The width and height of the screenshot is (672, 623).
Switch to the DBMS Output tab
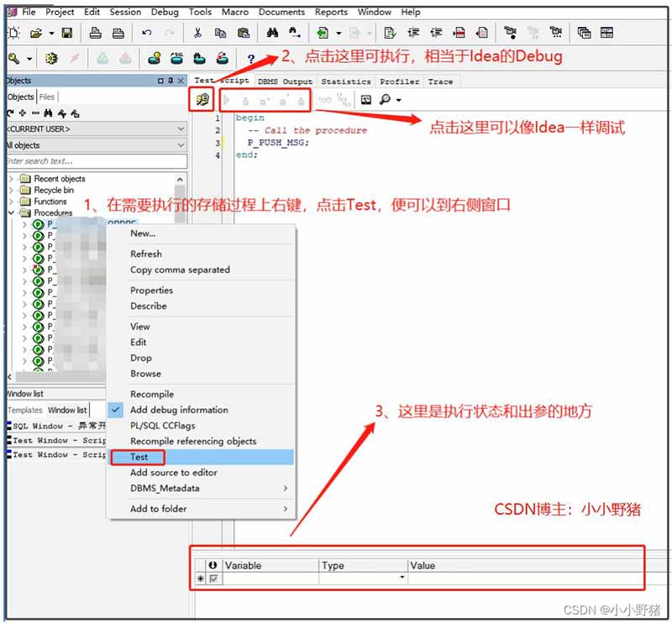click(x=285, y=81)
